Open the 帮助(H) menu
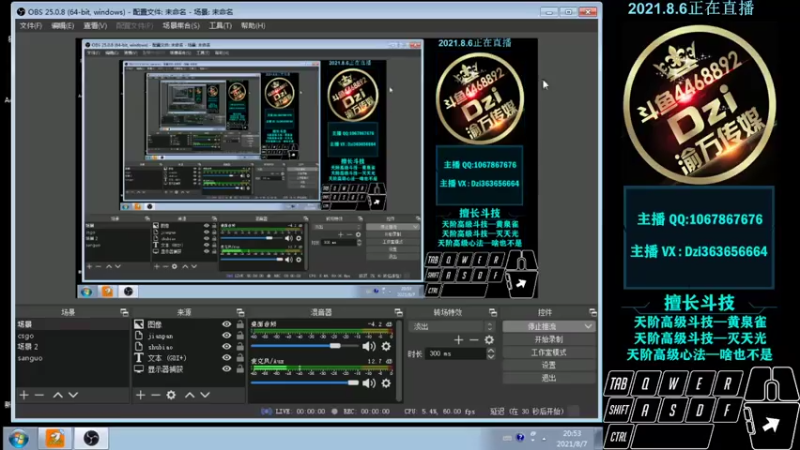The width and height of the screenshot is (800, 450). (x=253, y=26)
